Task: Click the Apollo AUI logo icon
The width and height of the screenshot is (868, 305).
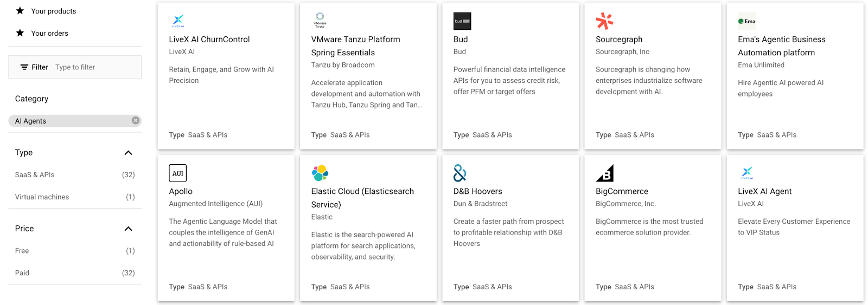Action: tap(178, 173)
